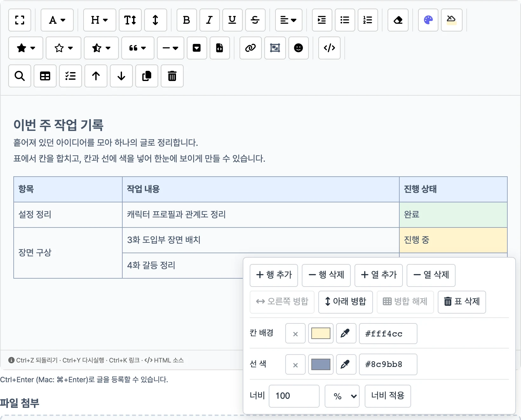Click the trash delete icon in toolbar
This screenshot has width=521, height=420.
pyautogui.click(x=172, y=76)
